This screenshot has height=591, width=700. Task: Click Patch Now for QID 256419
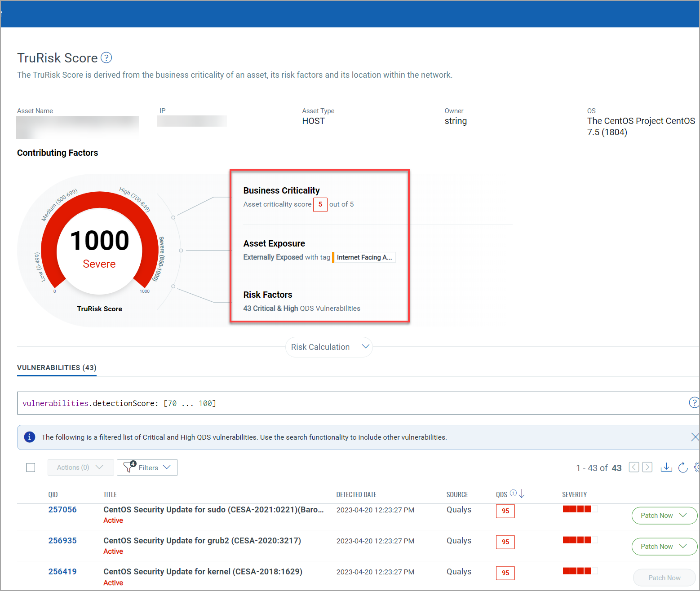(x=665, y=578)
